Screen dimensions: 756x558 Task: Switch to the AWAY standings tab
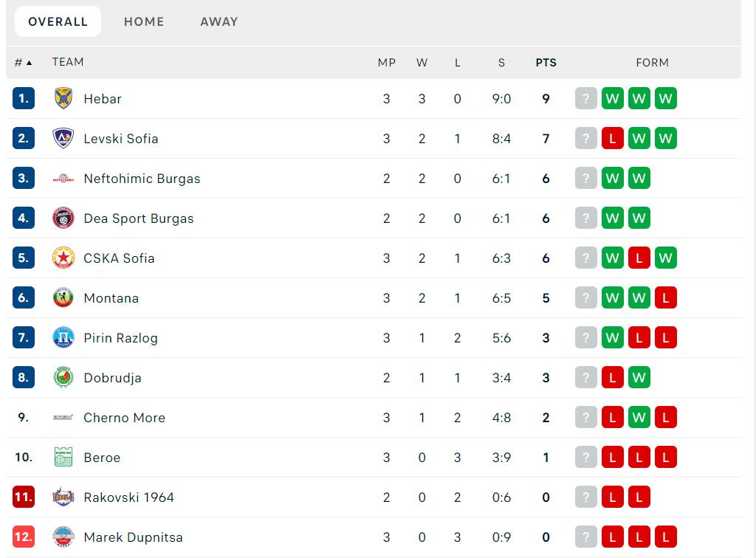tap(219, 21)
